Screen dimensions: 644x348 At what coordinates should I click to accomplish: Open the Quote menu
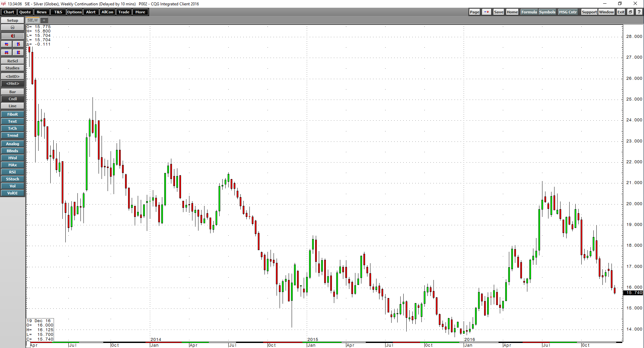[25, 12]
